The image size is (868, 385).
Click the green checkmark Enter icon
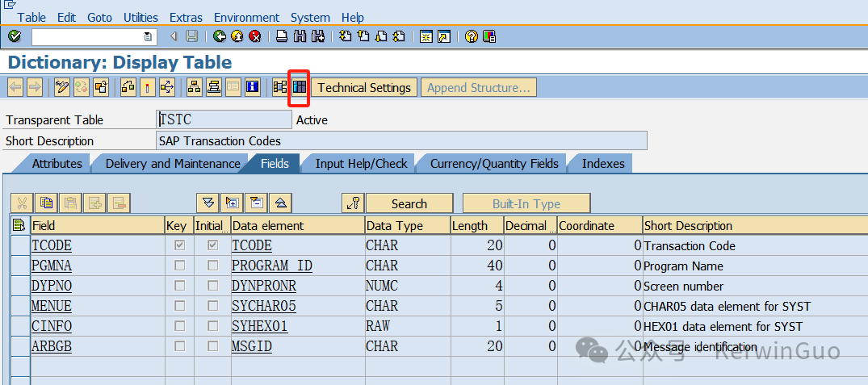pyautogui.click(x=15, y=36)
